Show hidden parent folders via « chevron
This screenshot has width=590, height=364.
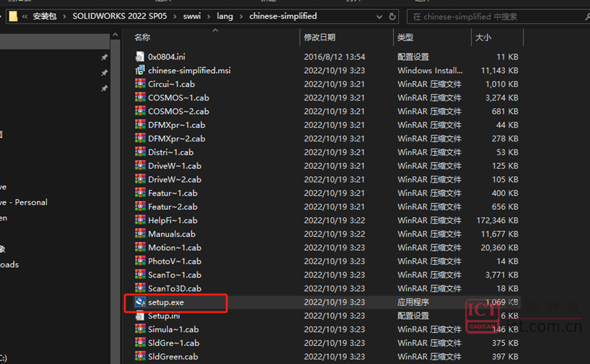(25, 17)
